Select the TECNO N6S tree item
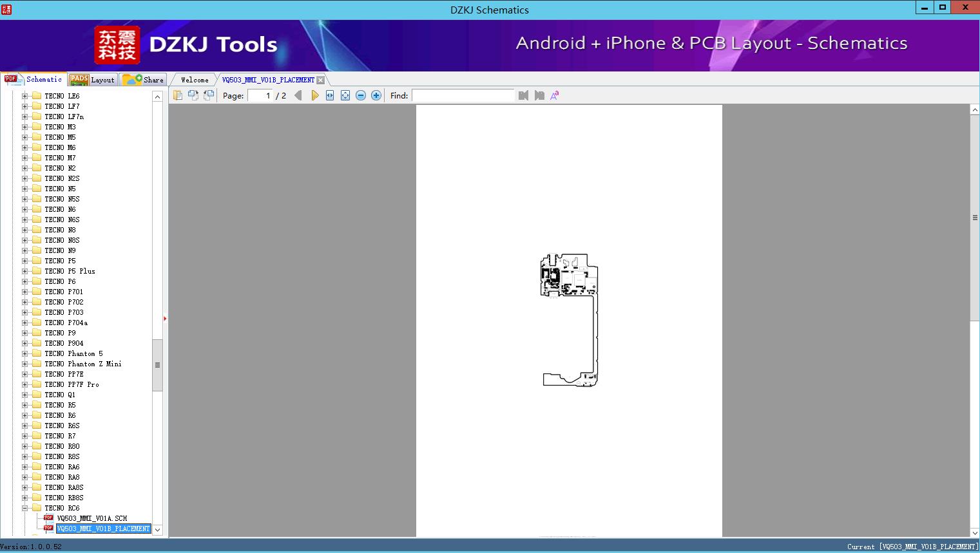The image size is (980, 553). click(x=62, y=220)
